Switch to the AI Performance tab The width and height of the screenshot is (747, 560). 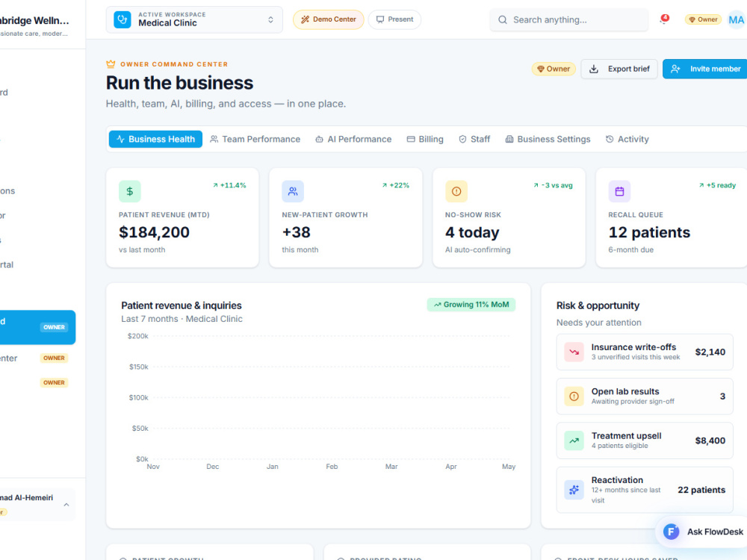tap(353, 139)
